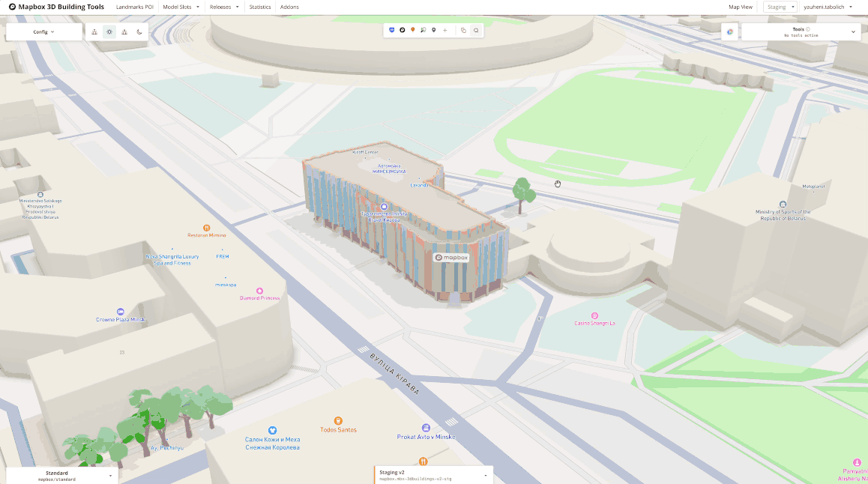Image resolution: width=868 pixels, height=484 pixels.
Task: Open the Model Slots dropdown menu
Action: [181, 7]
